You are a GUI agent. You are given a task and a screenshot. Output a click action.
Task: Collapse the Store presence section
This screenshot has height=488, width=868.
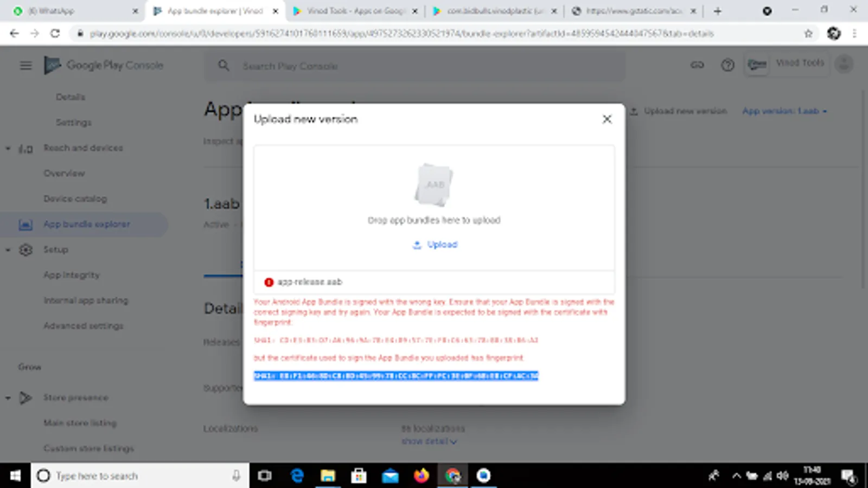(8, 397)
